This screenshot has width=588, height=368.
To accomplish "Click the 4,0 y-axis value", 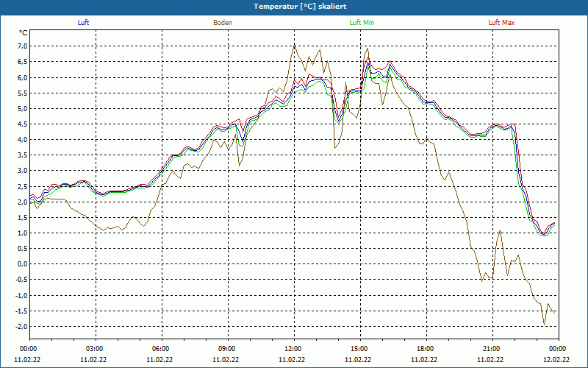I will (23, 140).
